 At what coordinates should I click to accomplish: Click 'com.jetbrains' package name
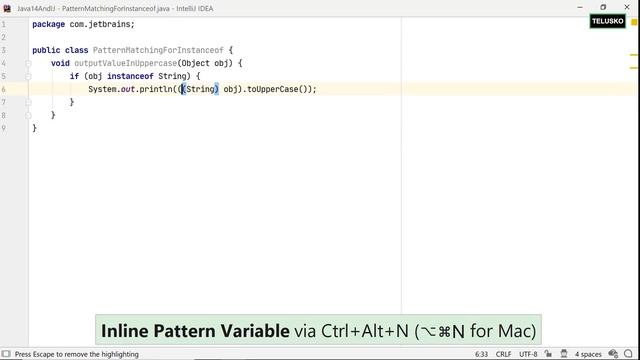(x=100, y=24)
